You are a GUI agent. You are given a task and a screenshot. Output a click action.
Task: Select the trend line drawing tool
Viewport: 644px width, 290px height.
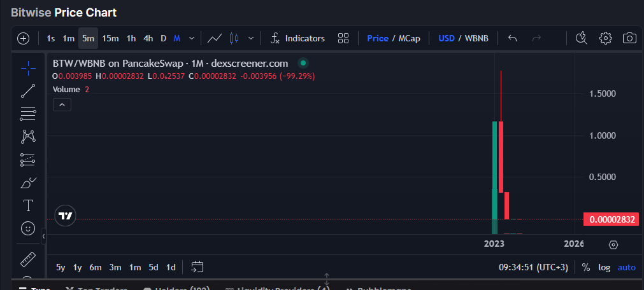28,91
